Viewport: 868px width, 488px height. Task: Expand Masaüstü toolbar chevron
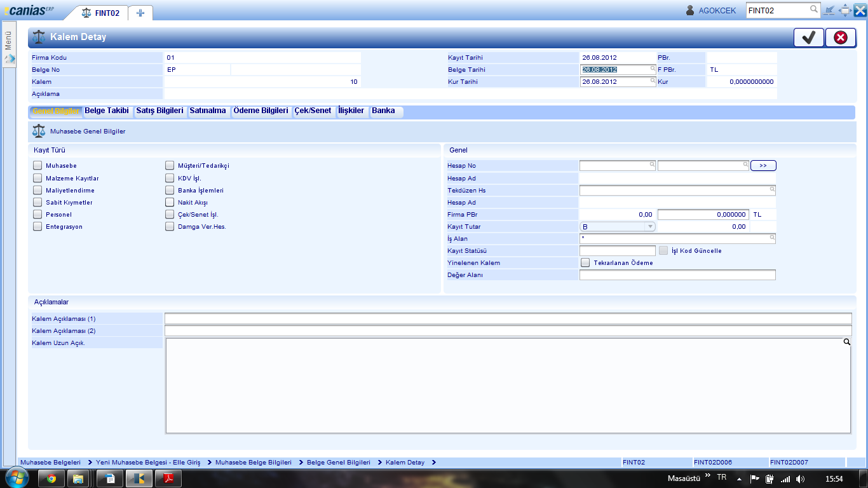[708, 476]
